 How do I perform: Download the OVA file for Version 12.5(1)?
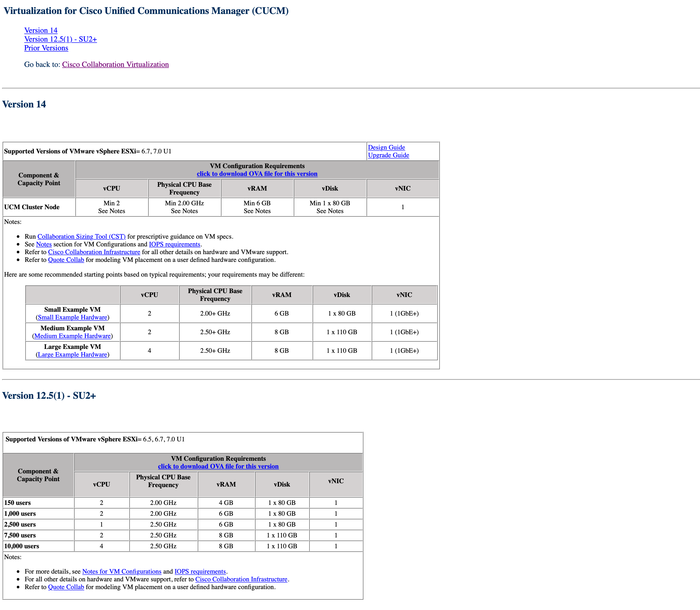218,466
